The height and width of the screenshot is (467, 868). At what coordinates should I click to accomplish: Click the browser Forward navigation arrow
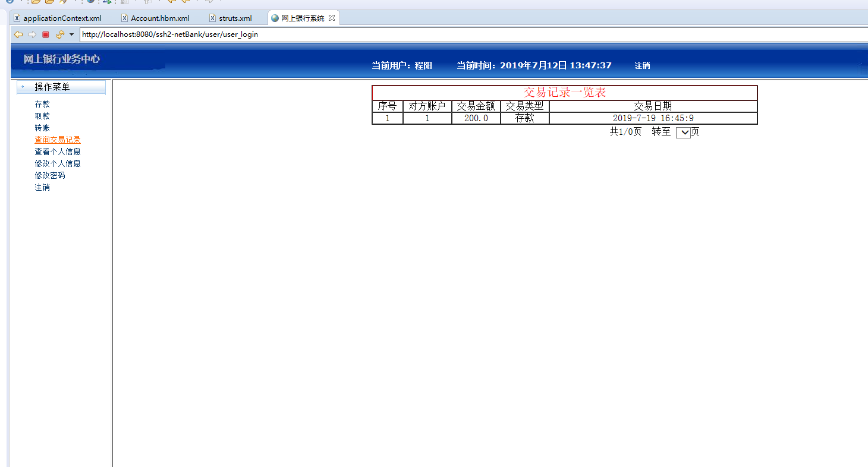(31, 34)
